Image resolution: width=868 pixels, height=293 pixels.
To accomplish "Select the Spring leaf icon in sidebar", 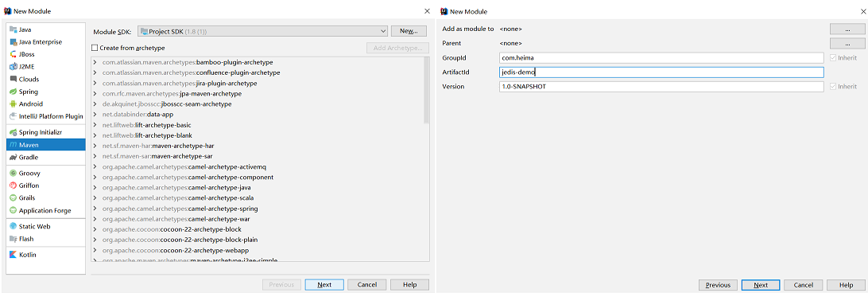I will pyautogui.click(x=14, y=92).
